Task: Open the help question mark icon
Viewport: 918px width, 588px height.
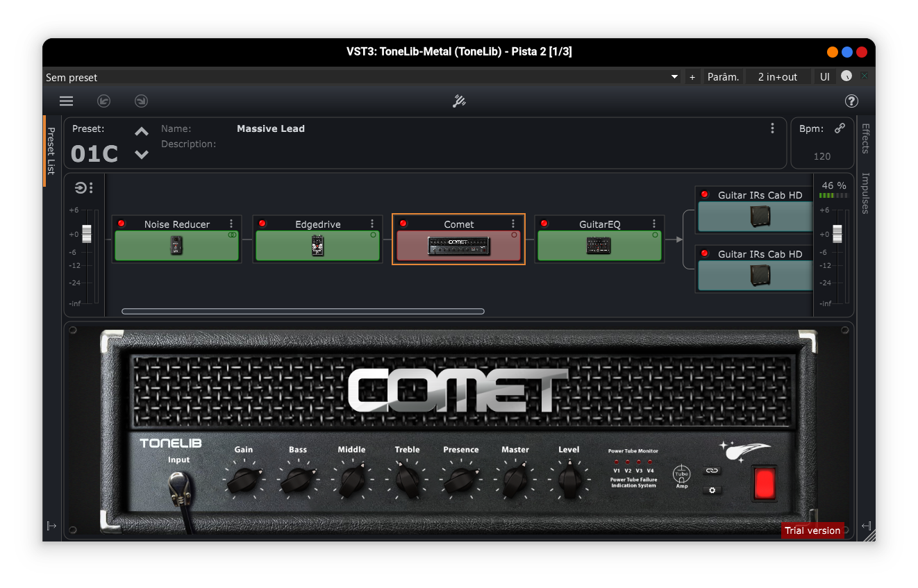Action: (851, 101)
